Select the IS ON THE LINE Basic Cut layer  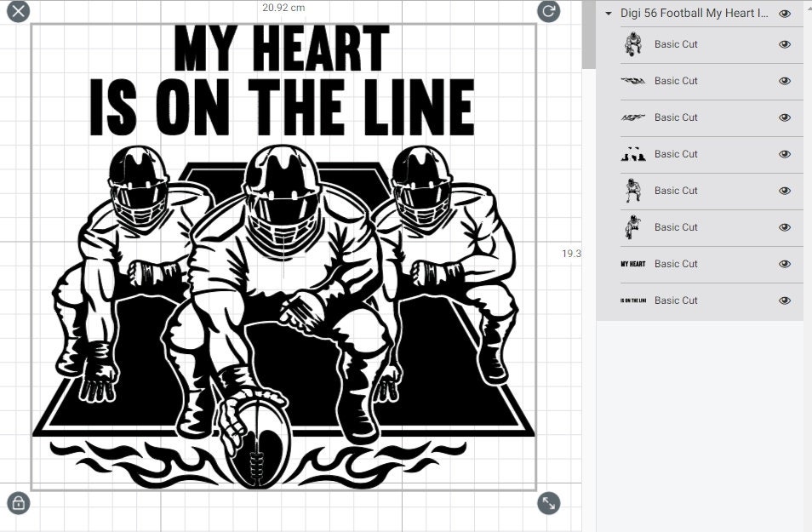pyautogui.click(x=676, y=300)
